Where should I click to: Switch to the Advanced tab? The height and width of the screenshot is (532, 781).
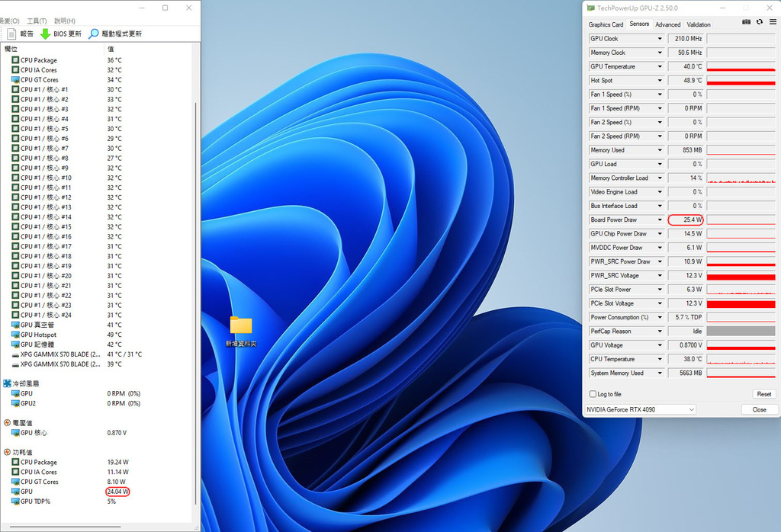coord(668,24)
